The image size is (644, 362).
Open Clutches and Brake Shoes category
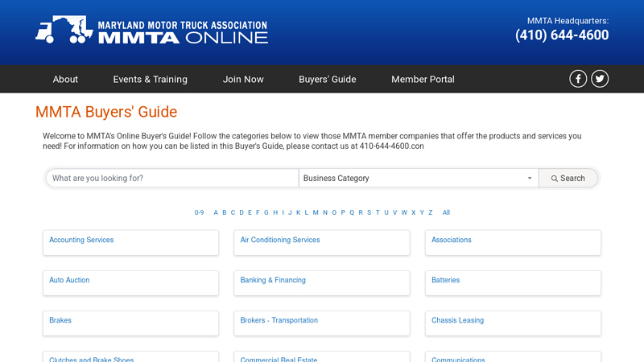click(x=91, y=359)
